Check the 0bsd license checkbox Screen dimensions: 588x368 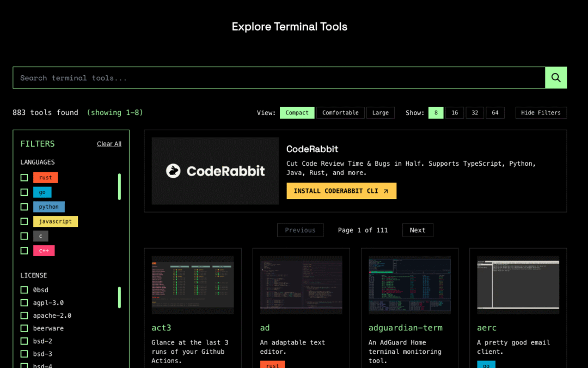(24, 290)
